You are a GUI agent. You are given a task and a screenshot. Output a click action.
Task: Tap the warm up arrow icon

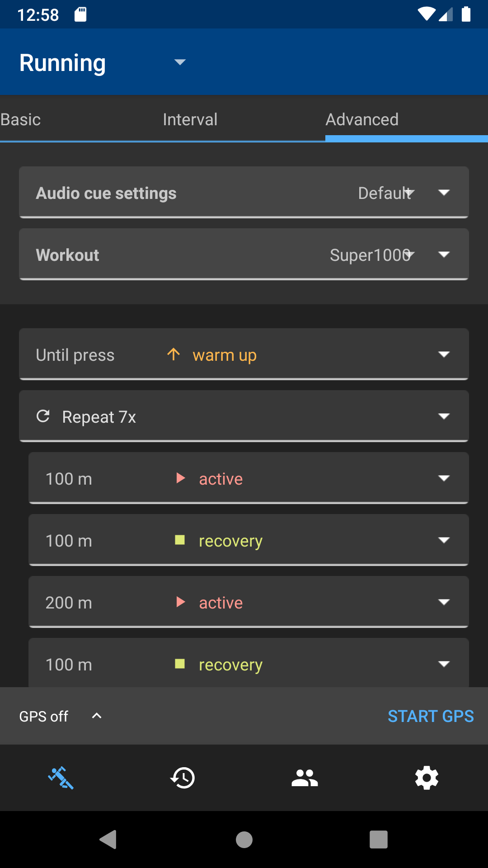(x=174, y=354)
